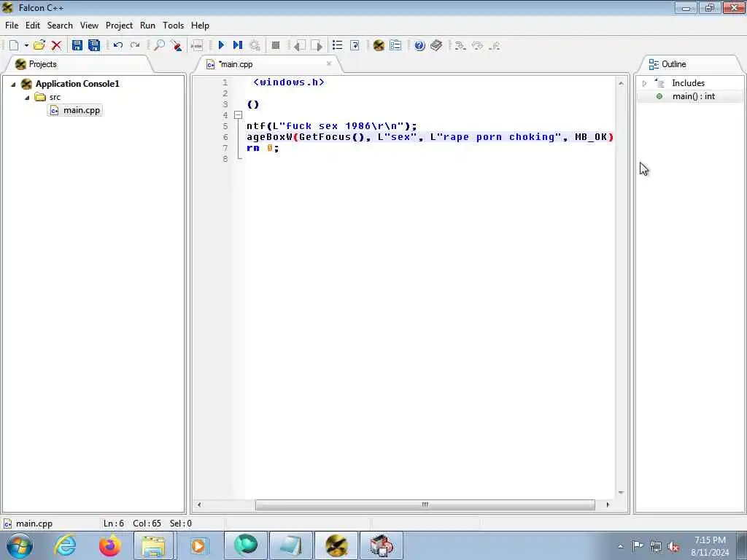Click the previous page arrow icon

[x=299, y=45]
